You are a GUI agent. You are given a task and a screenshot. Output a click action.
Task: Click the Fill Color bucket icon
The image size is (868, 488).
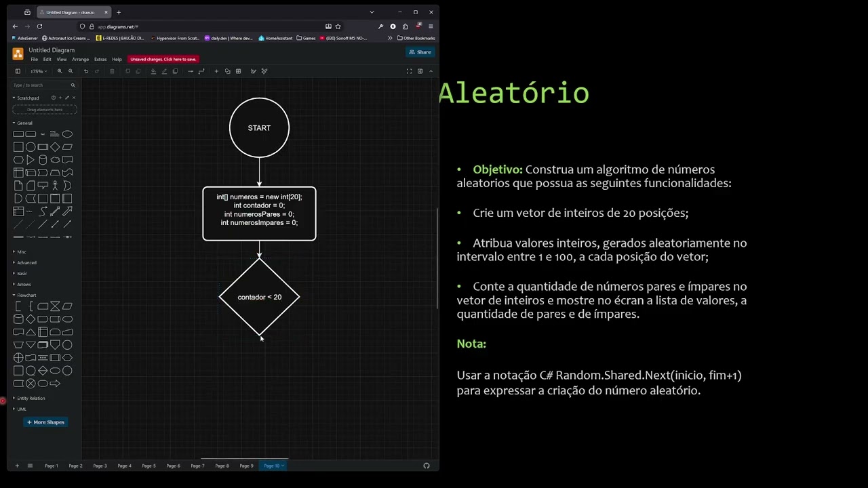click(153, 71)
